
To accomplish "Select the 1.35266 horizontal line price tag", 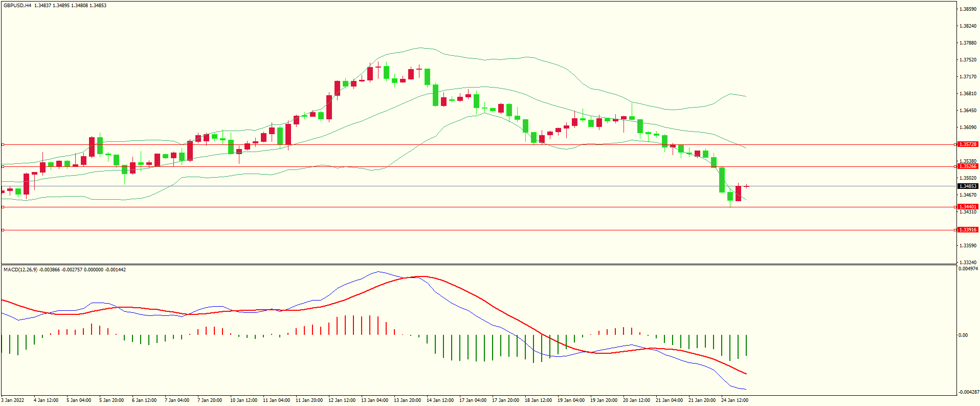I will pos(967,166).
